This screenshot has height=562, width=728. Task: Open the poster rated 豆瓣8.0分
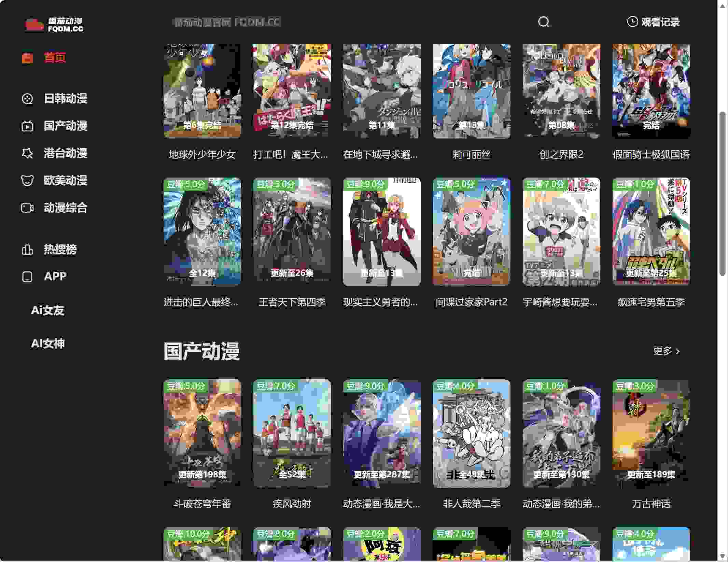292,544
